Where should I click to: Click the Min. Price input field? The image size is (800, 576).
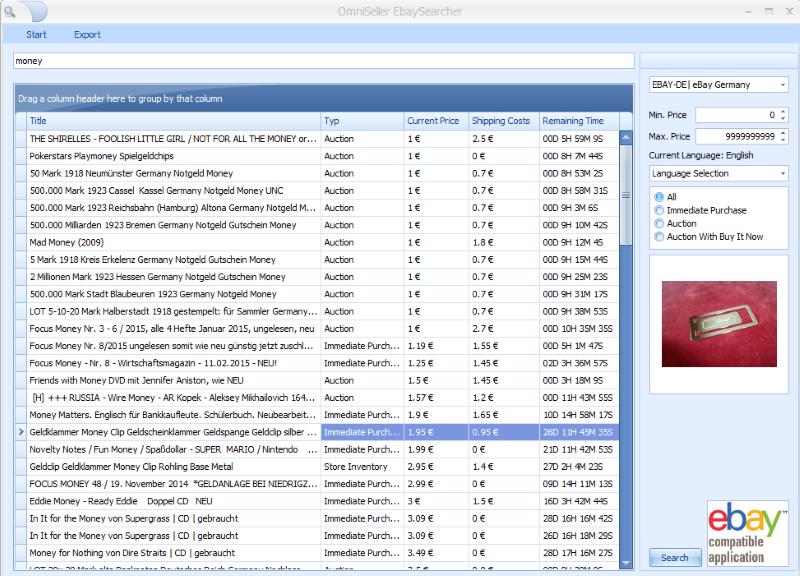tap(736, 115)
